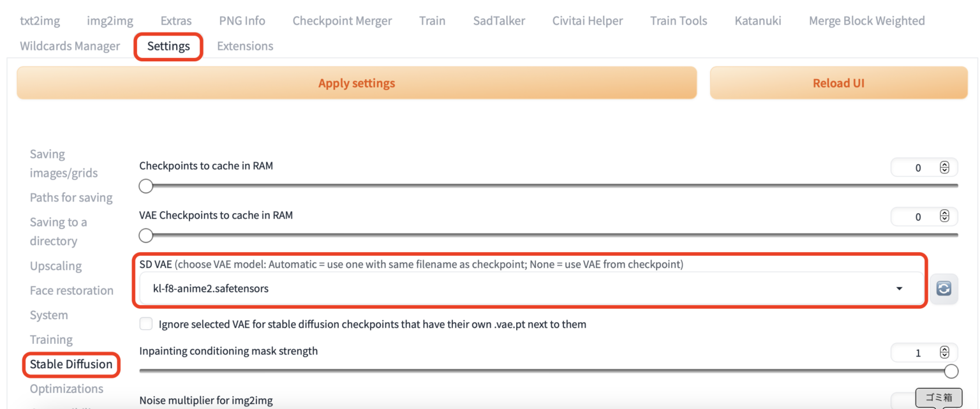Go to the Extensions tab

click(245, 46)
